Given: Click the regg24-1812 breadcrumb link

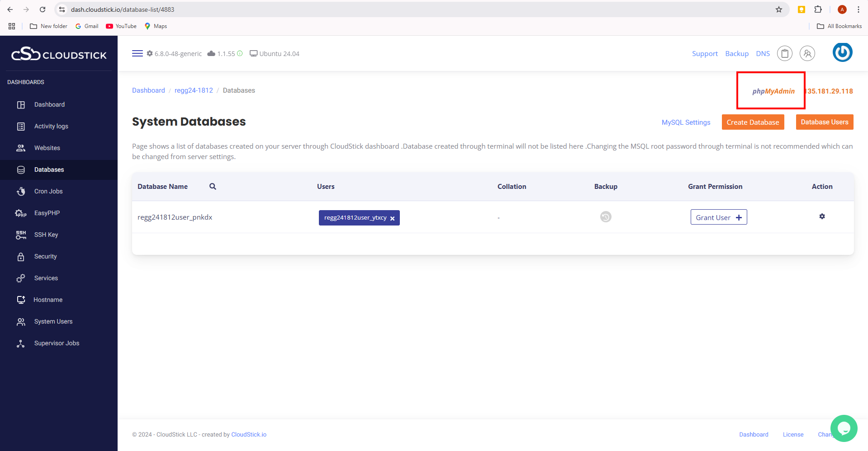Looking at the screenshot, I should [x=194, y=90].
